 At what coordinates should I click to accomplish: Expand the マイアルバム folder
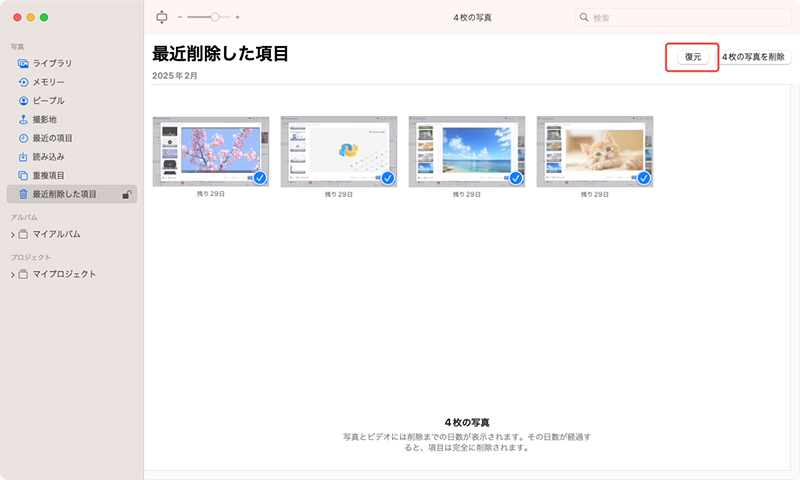(x=13, y=235)
